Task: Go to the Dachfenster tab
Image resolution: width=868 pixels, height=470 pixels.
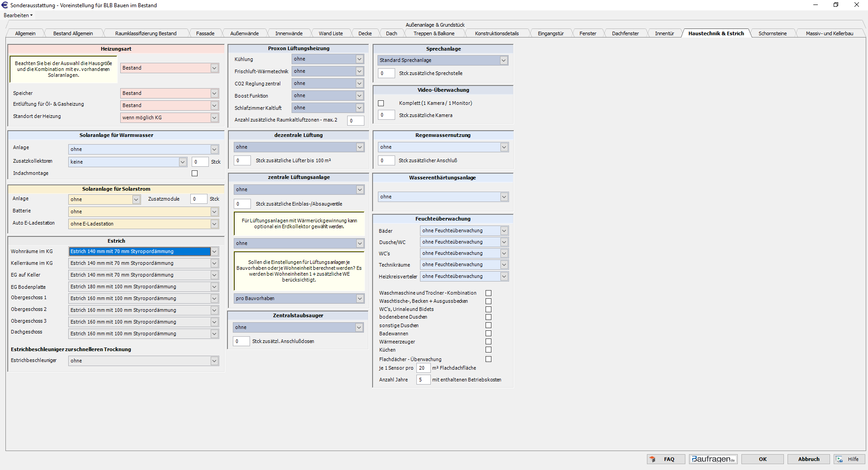Action: [x=625, y=33]
